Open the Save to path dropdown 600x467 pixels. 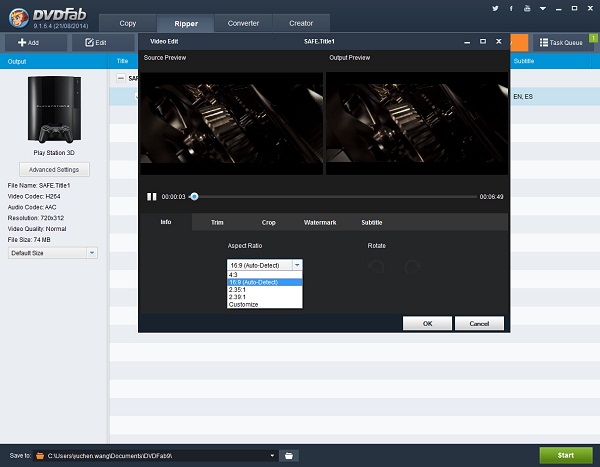(272, 455)
